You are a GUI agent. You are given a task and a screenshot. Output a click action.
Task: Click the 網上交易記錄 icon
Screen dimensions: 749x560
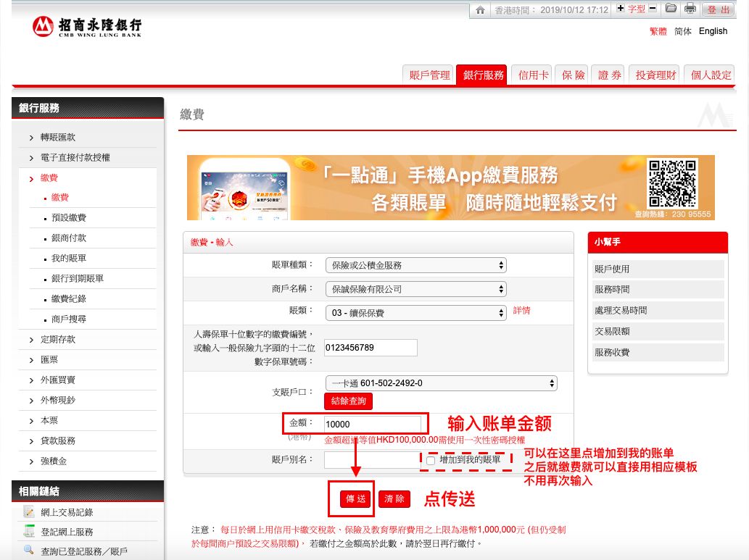(x=29, y=512)
